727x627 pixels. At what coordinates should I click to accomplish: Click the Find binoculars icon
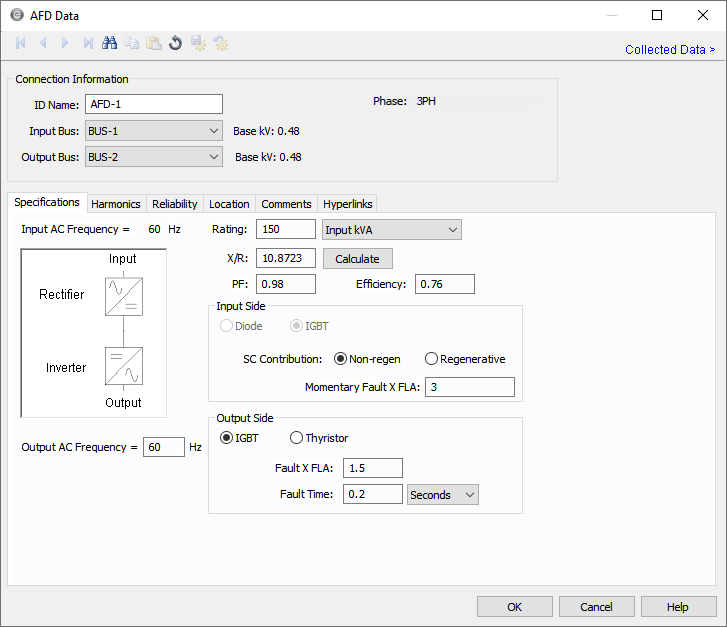(x=110, y=43)
